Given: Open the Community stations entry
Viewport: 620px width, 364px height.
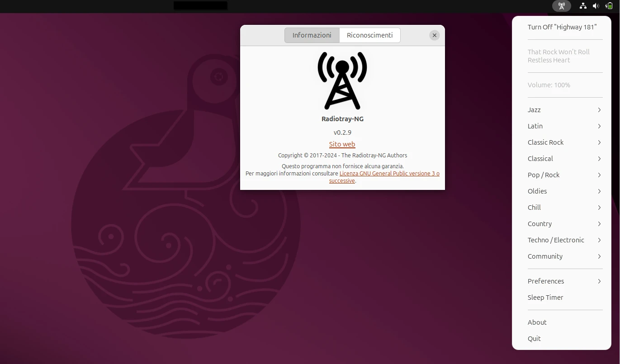Looking at the screenshot, I should click(565, 256).
